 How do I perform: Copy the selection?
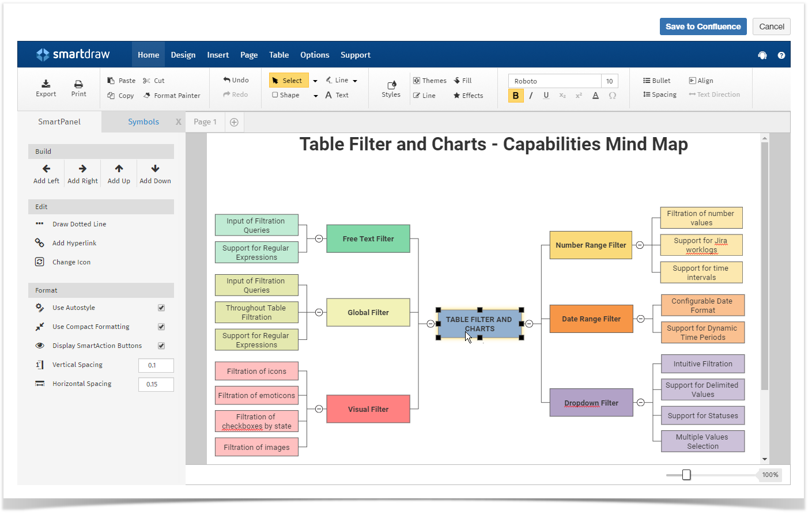coord(120,96)
